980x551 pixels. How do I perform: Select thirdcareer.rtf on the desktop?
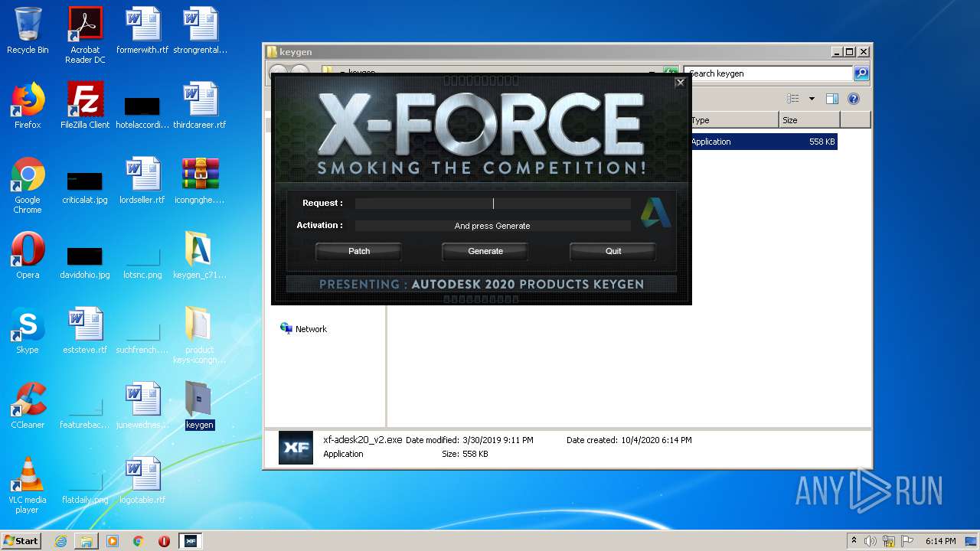200,106
